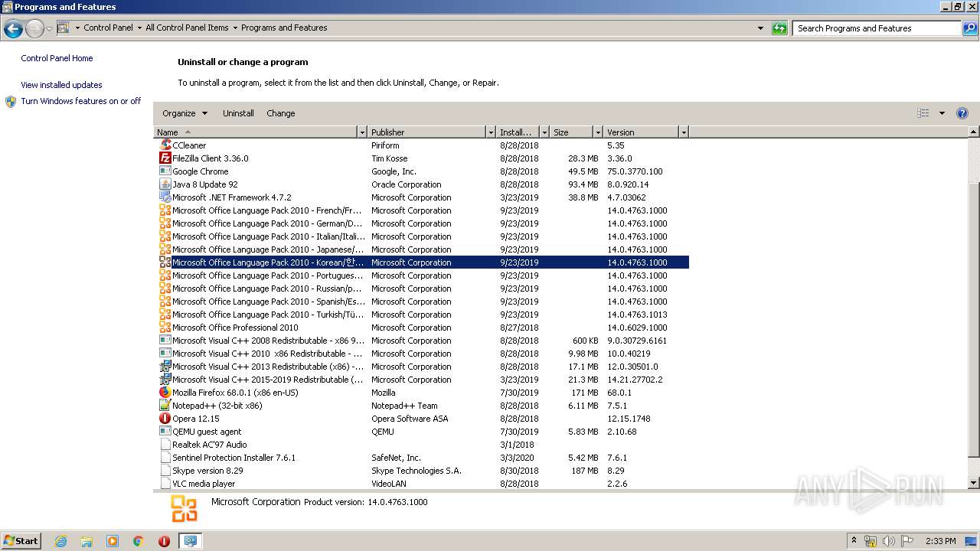Click the Realtek AC'97 Audio icon

(165, 445)
